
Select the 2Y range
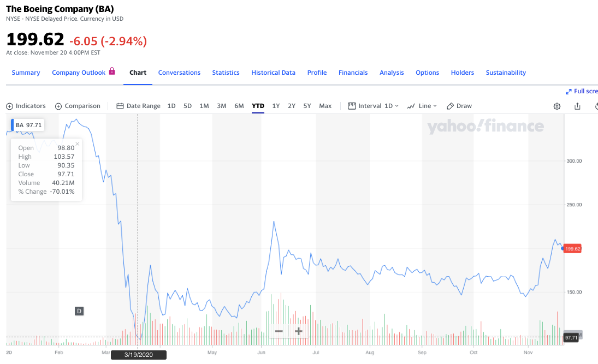(x=292, y=106)
